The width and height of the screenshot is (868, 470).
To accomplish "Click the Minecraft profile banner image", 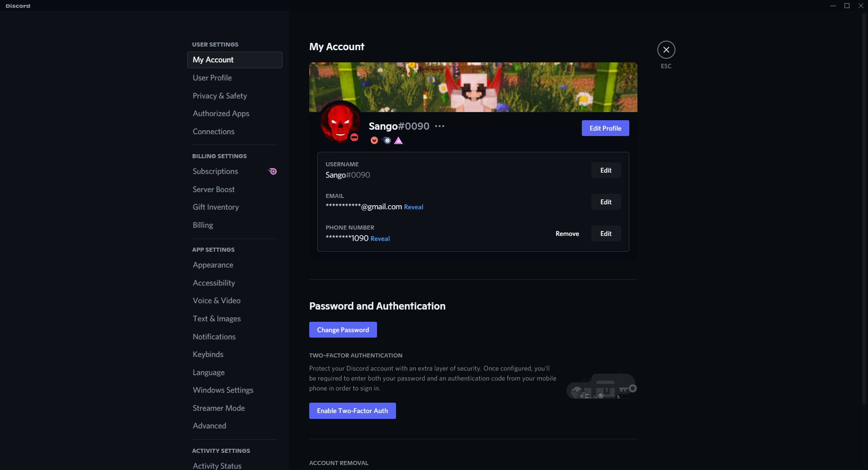I will 473,87.
